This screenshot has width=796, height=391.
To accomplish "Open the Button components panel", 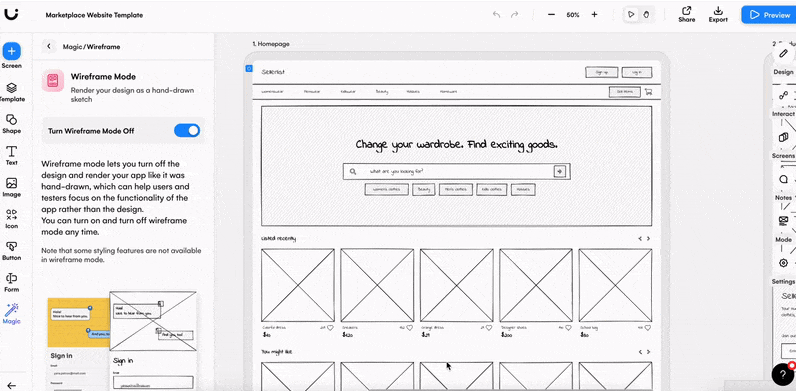I will [x=12, y=250].
